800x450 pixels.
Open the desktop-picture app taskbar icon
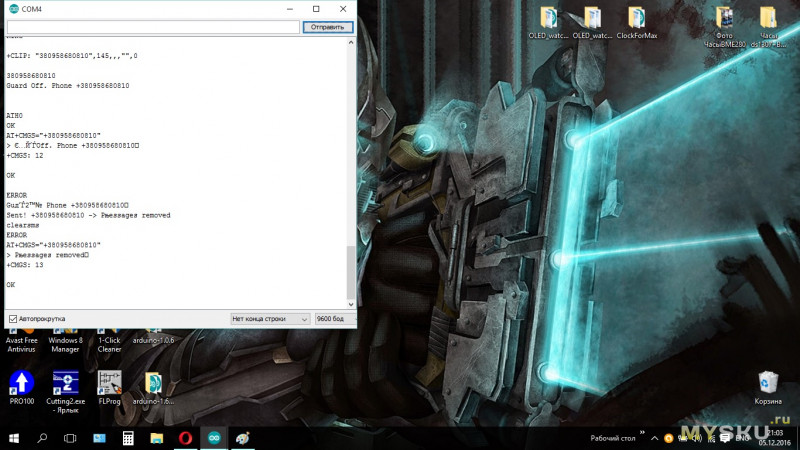click(x=99, y=438)
